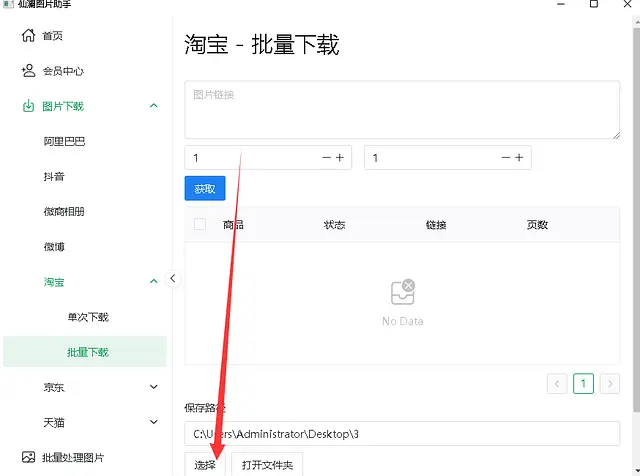Select page 1 in pagination
The image size is (640, 476).
click(583, 383)
